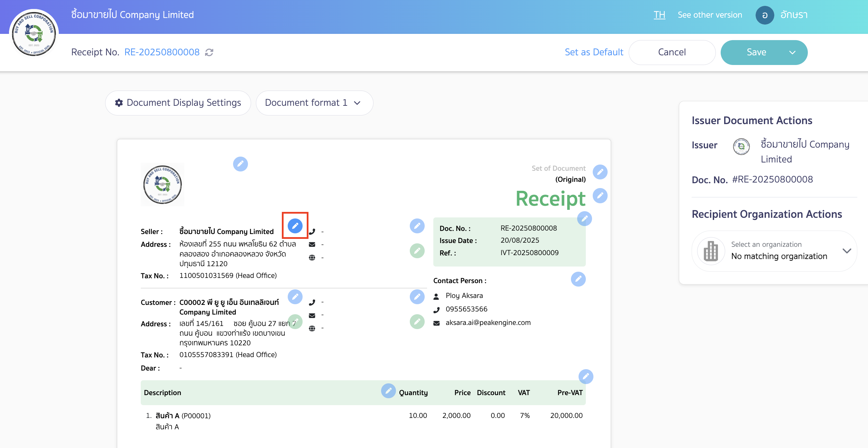Click edit pencil for Set of Document

(600, 172)
